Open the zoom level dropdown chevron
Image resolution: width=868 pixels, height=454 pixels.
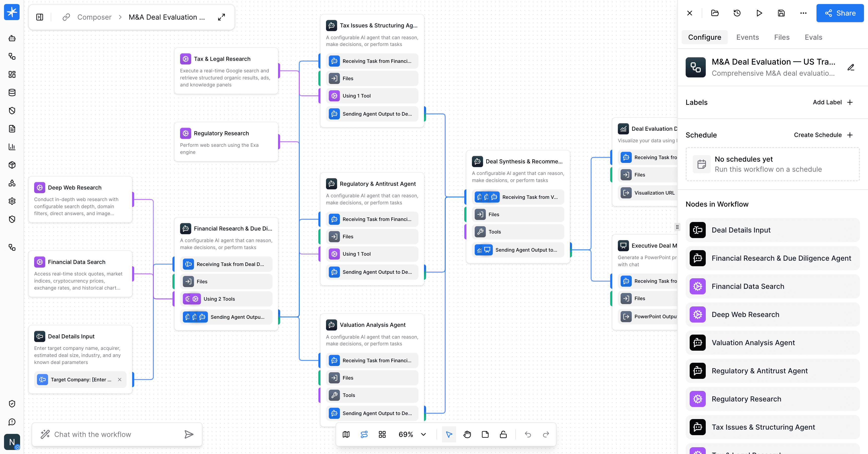(423, 434)
